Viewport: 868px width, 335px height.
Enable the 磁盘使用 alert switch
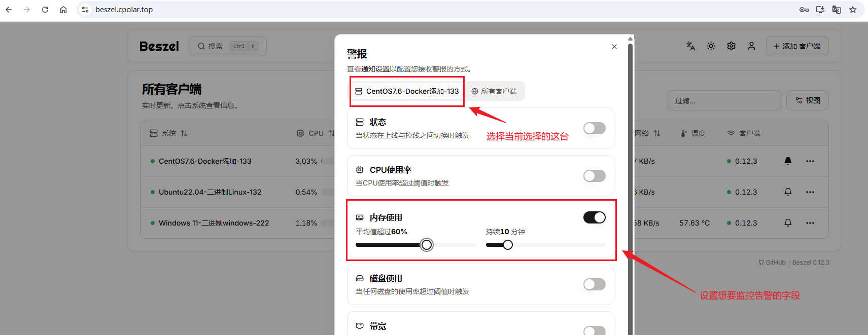[x=595, y=284]
